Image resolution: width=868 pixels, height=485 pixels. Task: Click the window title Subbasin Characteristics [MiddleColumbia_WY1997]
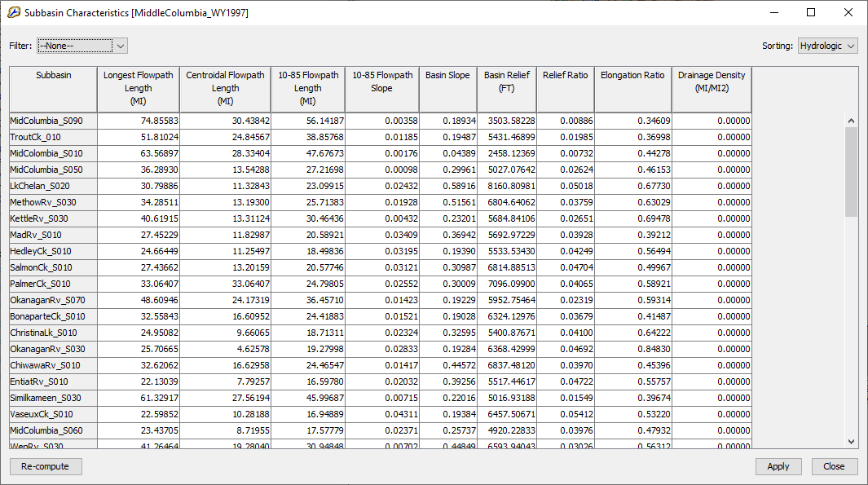click(x=136, y=13)
